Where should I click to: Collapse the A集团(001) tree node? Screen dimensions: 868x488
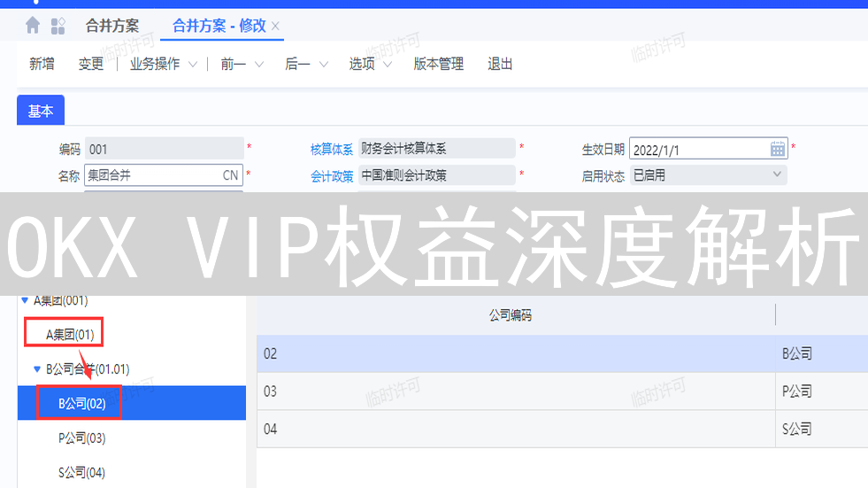click(25, 300)
